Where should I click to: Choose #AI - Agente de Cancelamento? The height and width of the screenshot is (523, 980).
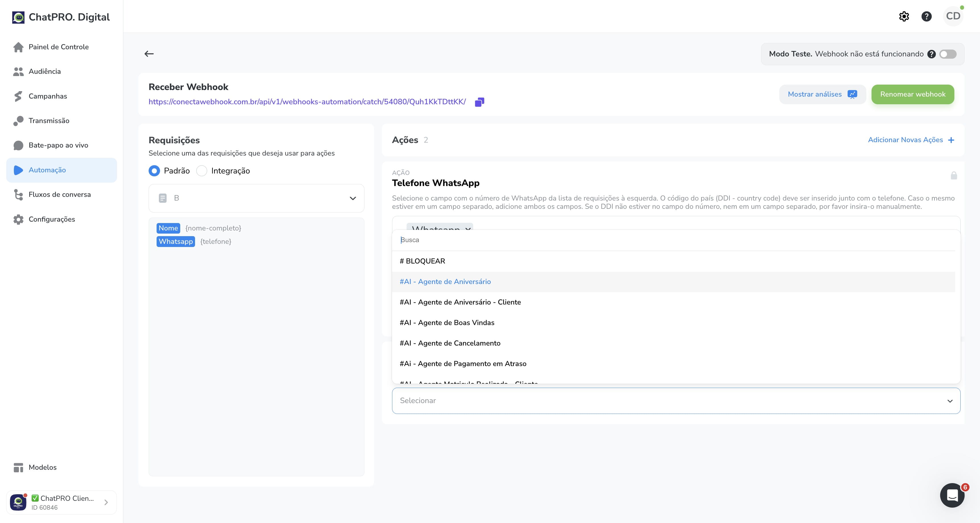pos(673,343)
